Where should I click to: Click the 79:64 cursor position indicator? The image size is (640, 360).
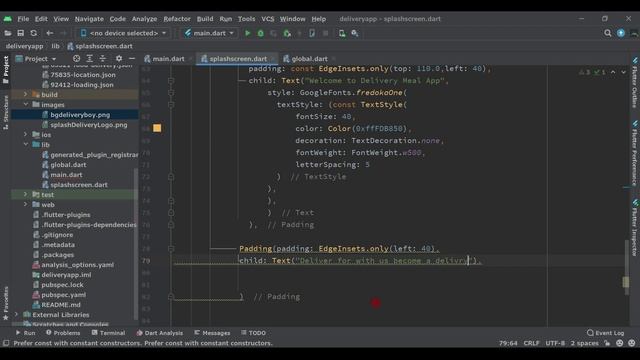(508, 343)
